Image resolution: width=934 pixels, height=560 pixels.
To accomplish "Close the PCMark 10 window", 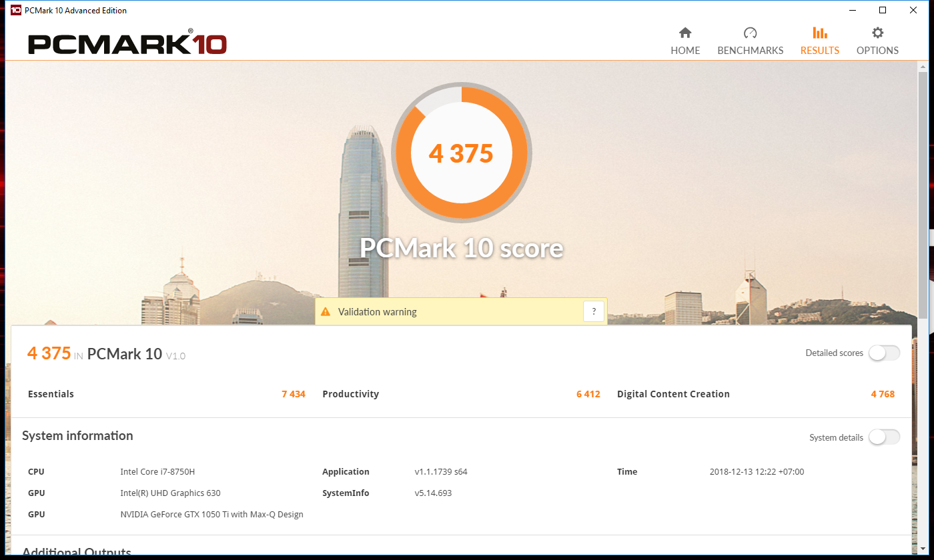I will pos(913,10).
